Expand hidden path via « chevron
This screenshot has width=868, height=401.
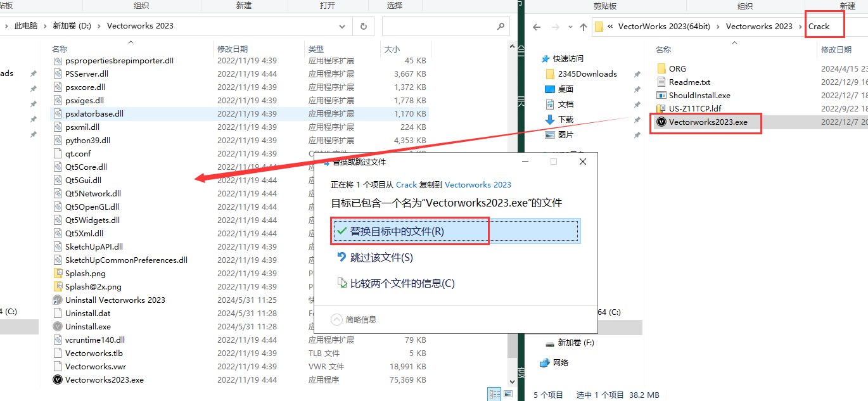611,27
